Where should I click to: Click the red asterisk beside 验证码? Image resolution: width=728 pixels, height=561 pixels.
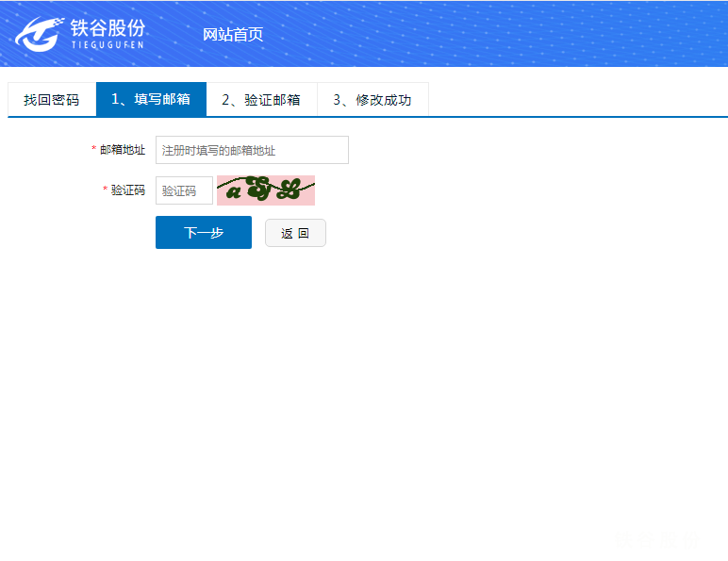point(106,190)
